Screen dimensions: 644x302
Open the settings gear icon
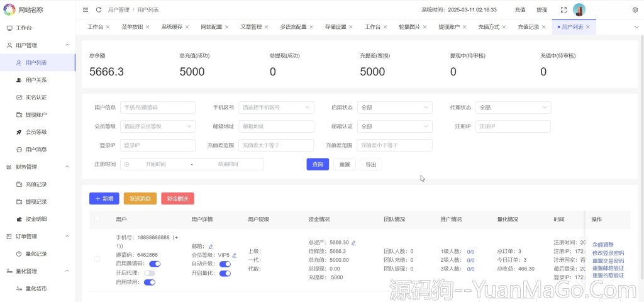pyautogui.click(x=635, y=10)
